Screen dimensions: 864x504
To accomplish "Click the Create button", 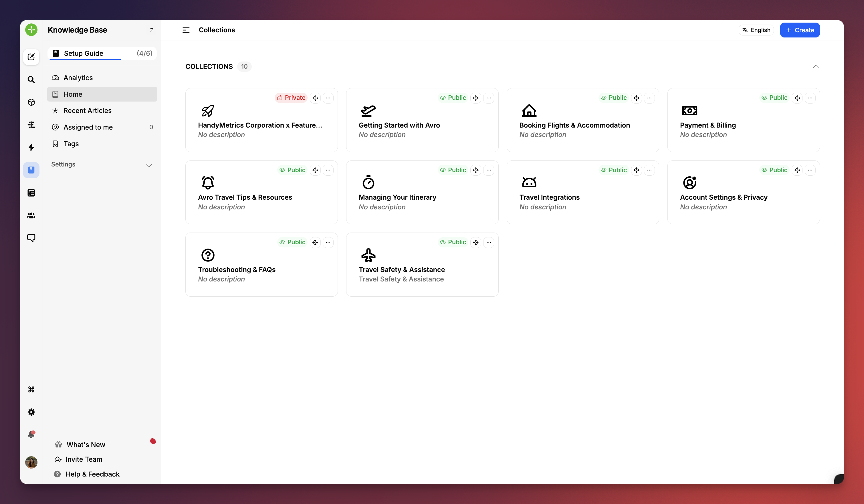I will pos(800,30).
